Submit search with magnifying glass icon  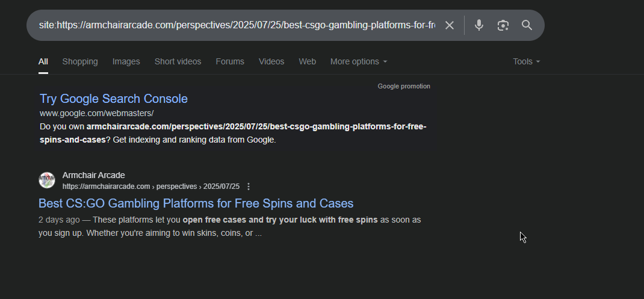527,25
